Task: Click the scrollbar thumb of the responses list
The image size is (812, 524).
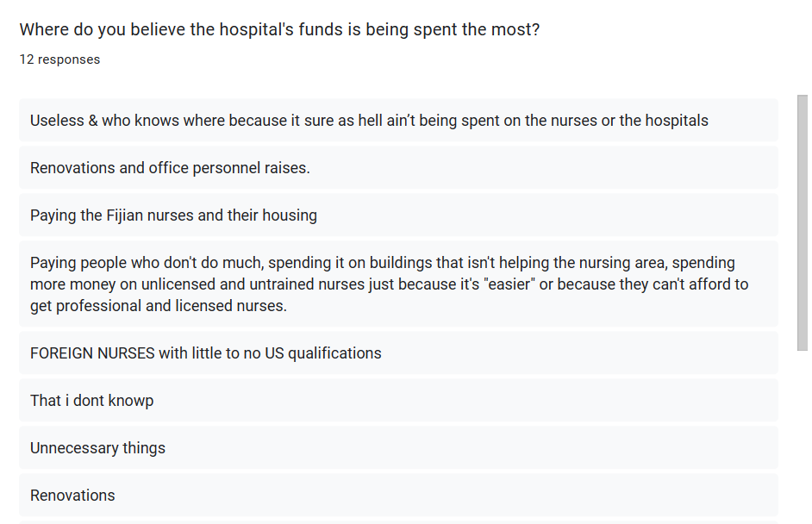Action: [803, 222]
